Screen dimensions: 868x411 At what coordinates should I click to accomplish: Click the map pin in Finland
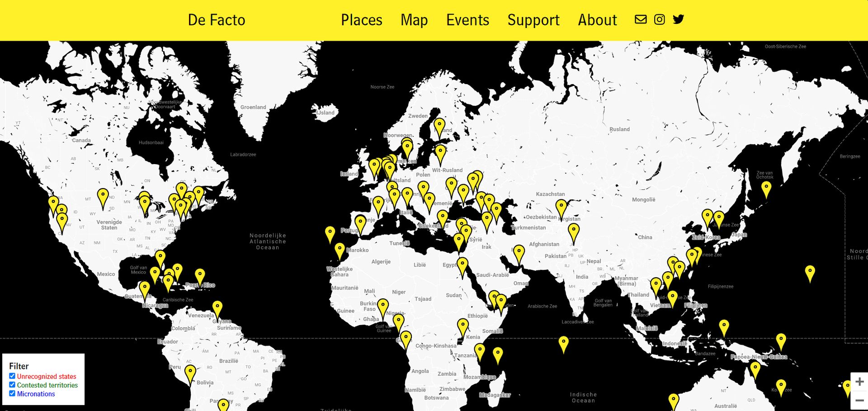(x=439, y=126)
